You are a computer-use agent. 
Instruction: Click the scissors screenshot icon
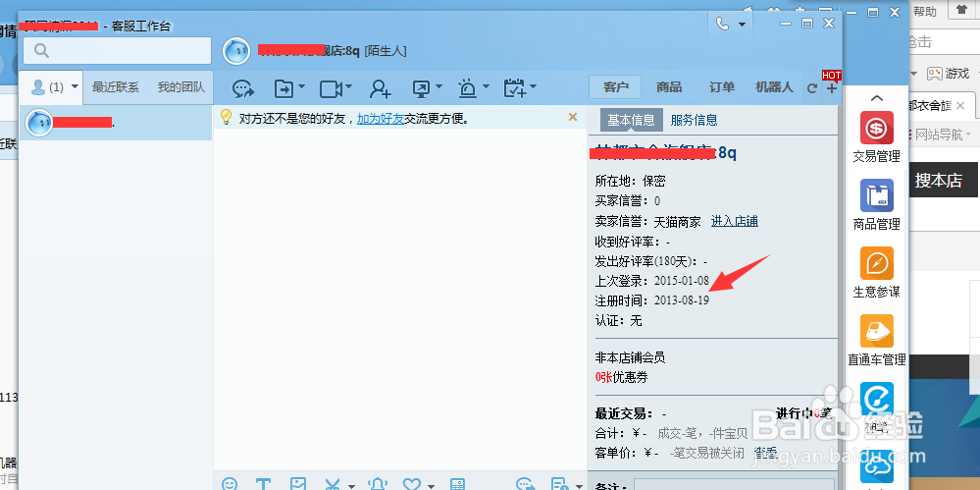[334, 484]
